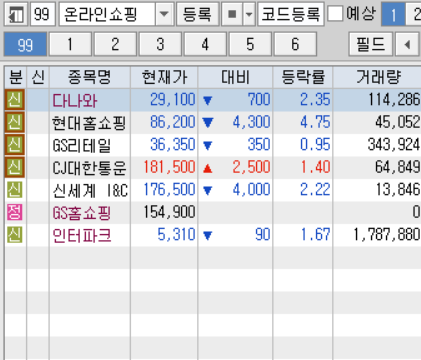Click the rate value 2.35
421x360 pixels.
tap(315, 100)
